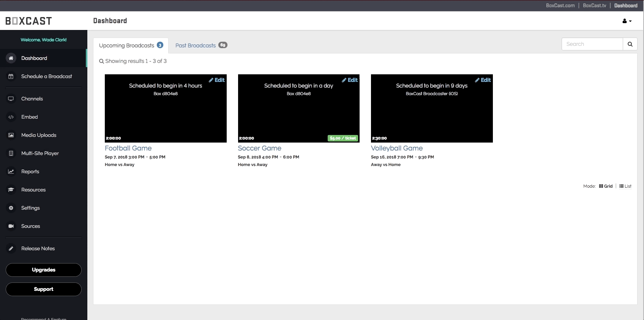The width and height of the screenshot is (644, 320).
Task: Open the user account dropdown menu
Action: click(x=627, y=21)
